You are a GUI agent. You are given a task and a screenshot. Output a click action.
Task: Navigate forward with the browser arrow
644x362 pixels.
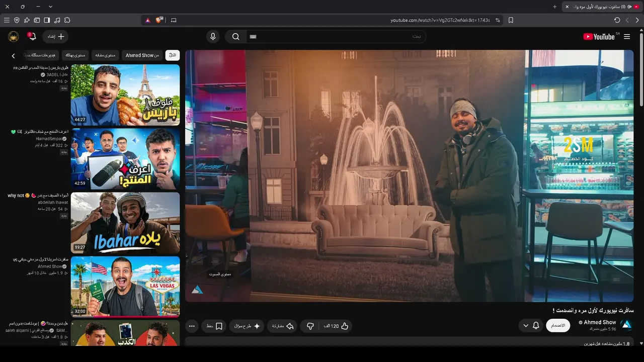point(627,20)
